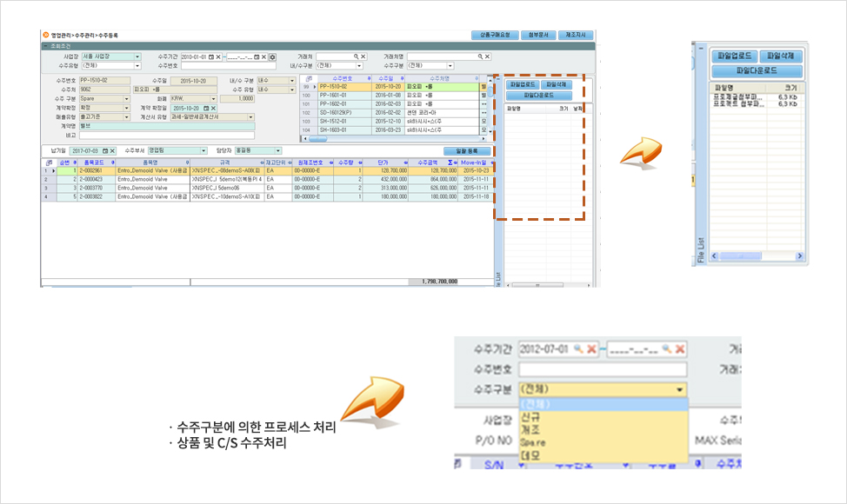The width and height of the screenshot is (847, 504).
Task: Click 파일삭제 in the enlarged file panel
Action: point(780,56)
